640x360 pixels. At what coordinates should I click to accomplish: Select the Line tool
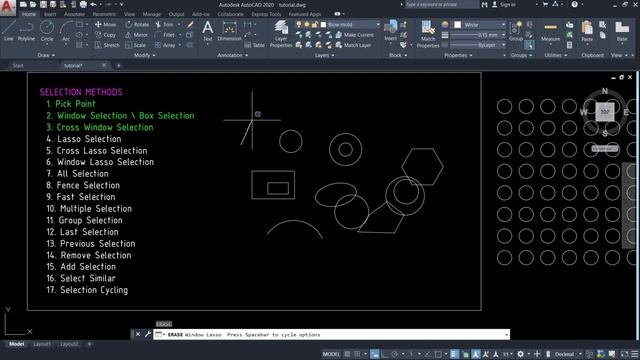[9, 31]
